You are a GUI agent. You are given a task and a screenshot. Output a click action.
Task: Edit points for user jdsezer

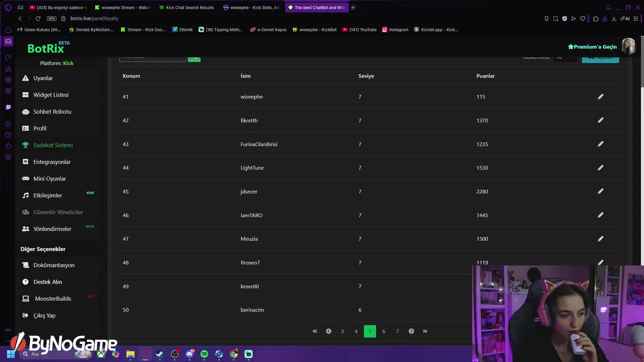600,191
